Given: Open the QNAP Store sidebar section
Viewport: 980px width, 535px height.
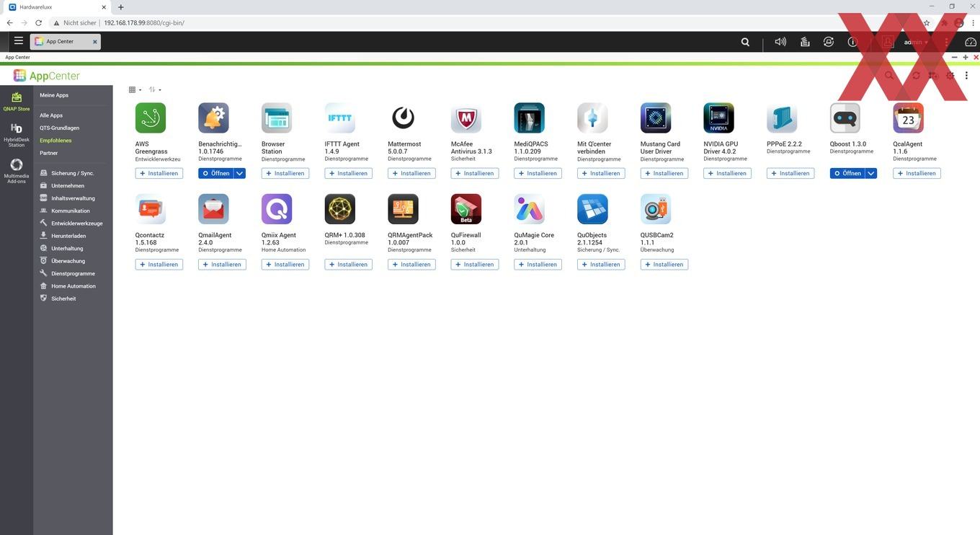Looking at the screenshot, I should [17, 101].
